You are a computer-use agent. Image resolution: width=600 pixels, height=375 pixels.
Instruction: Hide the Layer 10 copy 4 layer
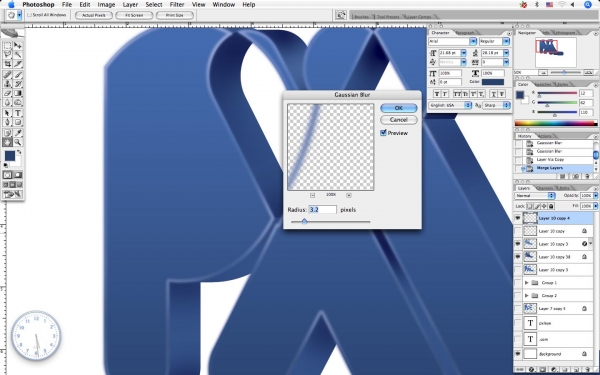coord(518,218)
